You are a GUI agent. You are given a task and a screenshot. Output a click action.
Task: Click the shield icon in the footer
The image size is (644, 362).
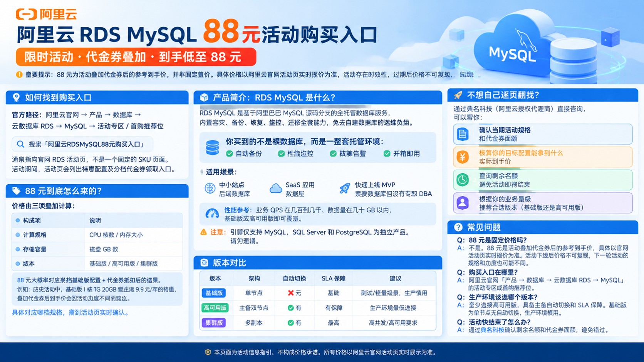208,352
